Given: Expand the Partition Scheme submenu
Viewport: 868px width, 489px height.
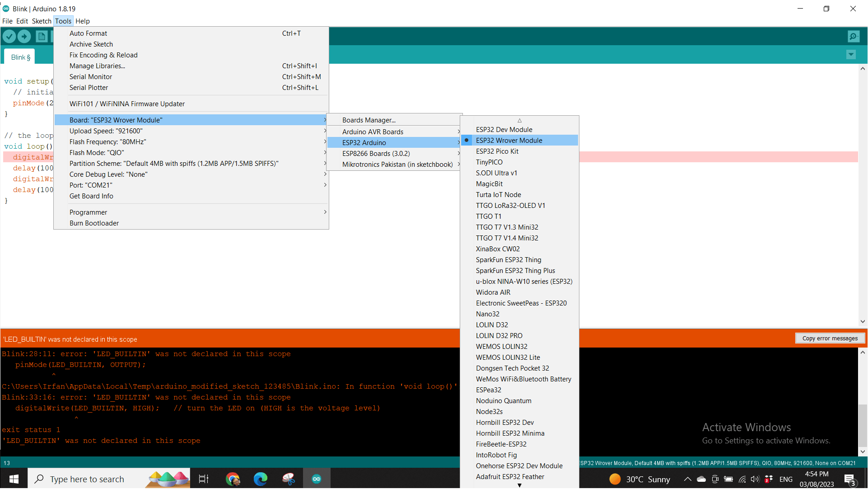Looking at the screenshot, I should click(191, 164).
